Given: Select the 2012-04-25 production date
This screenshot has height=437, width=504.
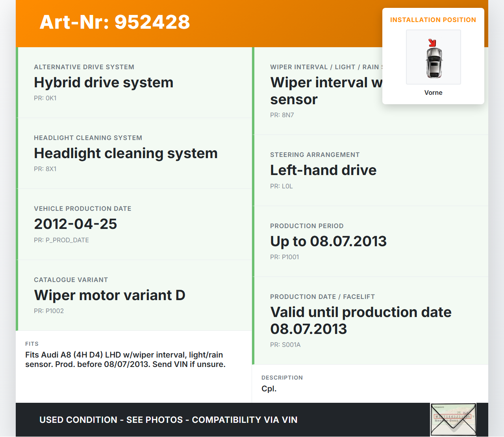Looking at the screenshot, I should 76,224.
